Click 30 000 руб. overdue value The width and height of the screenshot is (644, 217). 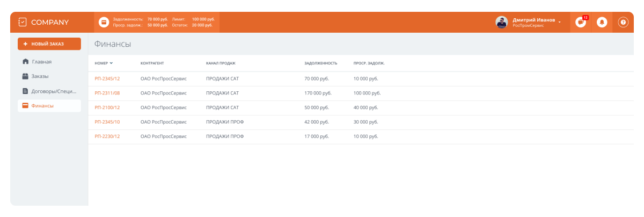coord(365,122)
